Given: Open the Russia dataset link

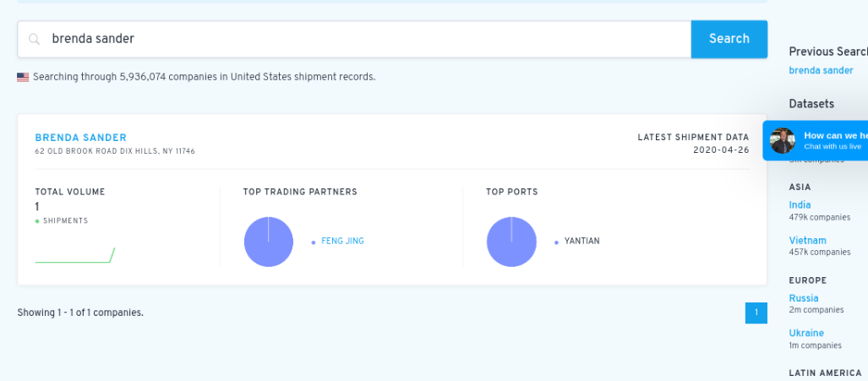Looking at the screenshot, I should click(804, 298).
